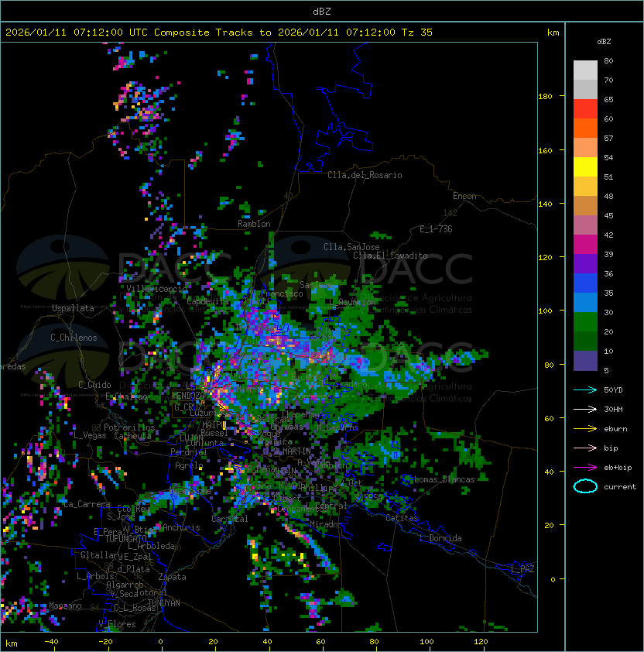Pick the dark orange 60 dBZ swatch

click(585, 128)
